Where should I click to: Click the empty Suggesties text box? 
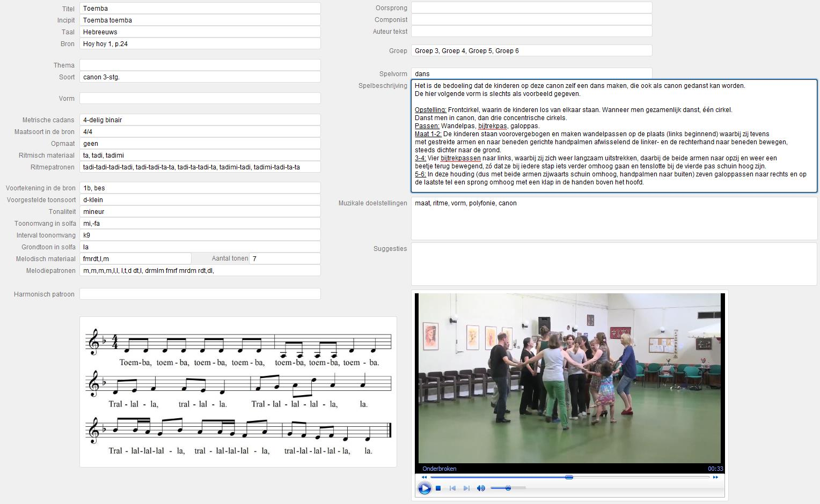614,264
